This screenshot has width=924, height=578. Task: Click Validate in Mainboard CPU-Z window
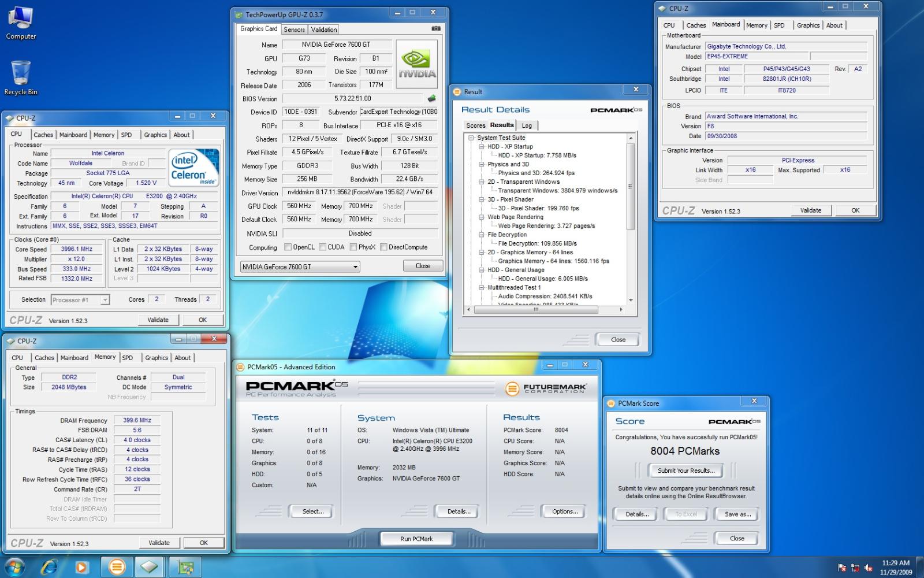[x=811, y=210]
